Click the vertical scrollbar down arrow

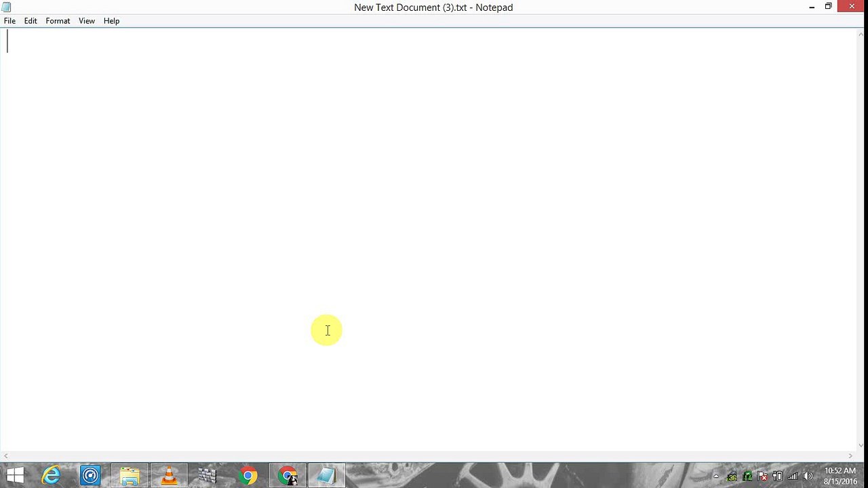[862, 445]
